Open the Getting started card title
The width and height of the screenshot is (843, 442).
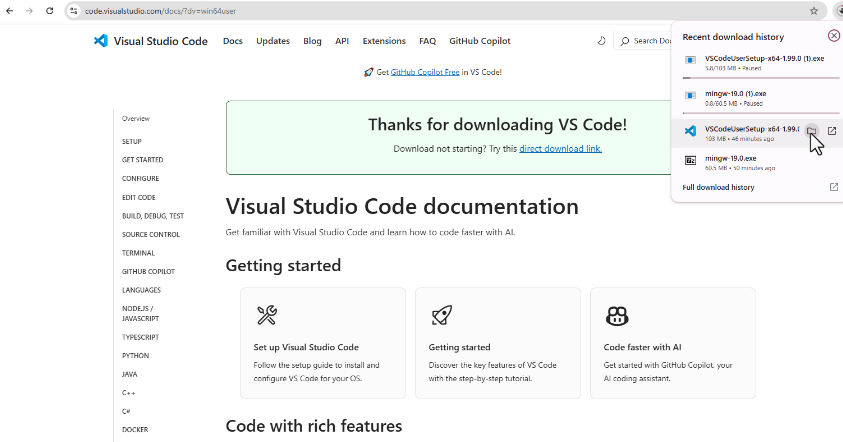pos(459,347)
